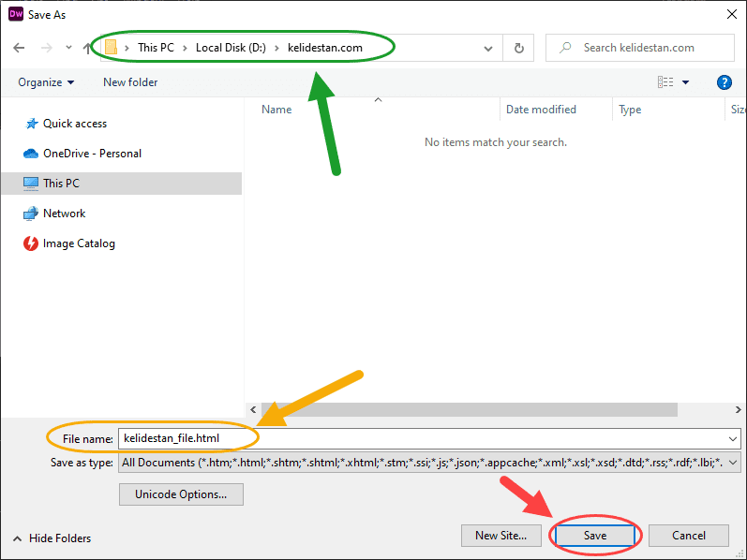Open Quick access in the sidebar

(75, 124)
